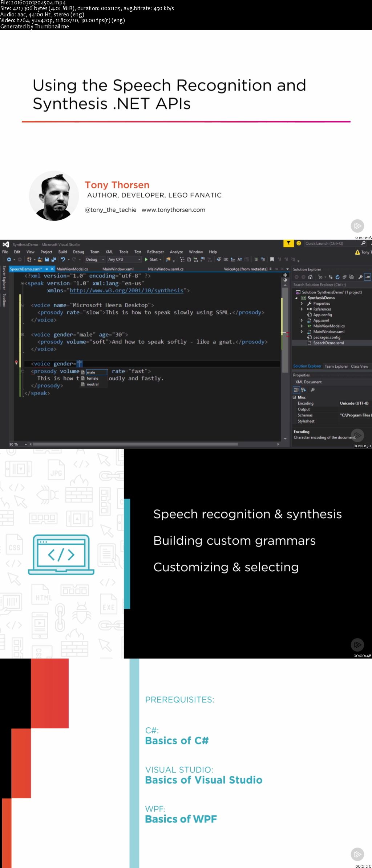Viewport: 372px width, 868px height.
Task: Open the Server Explorer side tab
Action: click(4, 278)
